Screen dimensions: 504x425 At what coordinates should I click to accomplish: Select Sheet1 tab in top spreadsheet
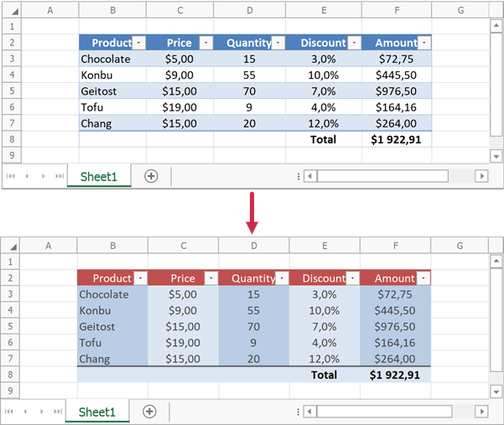tap(99, 176)
